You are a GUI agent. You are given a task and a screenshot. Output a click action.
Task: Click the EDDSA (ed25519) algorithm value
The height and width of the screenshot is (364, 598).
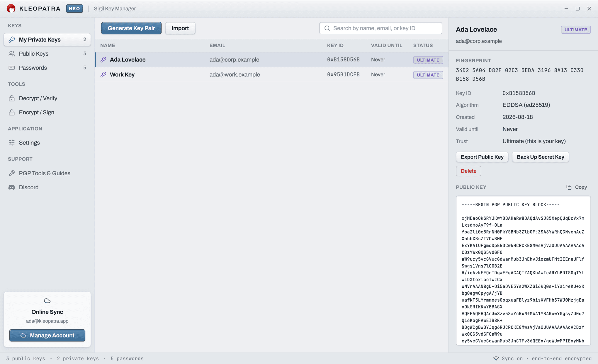(x=526, y=105)
